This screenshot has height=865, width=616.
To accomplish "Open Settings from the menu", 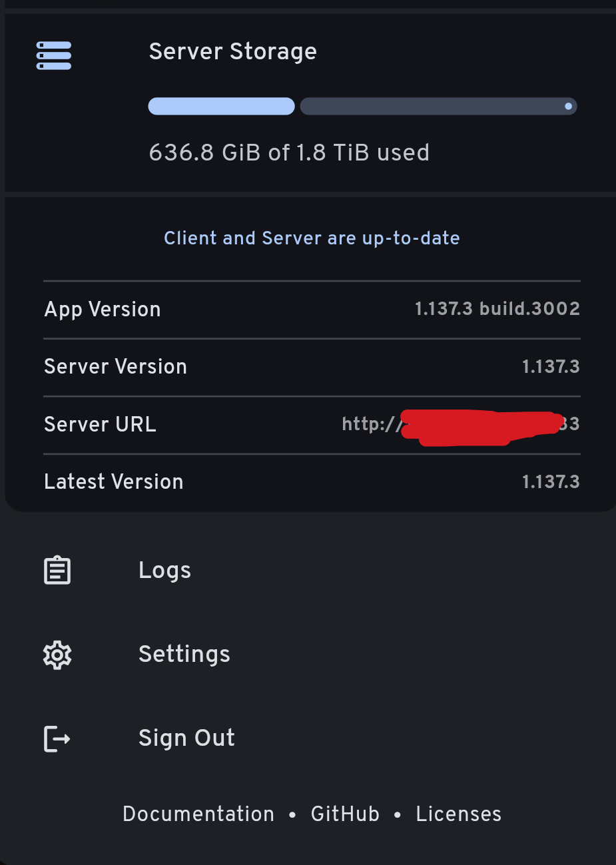I will [184, 655].
